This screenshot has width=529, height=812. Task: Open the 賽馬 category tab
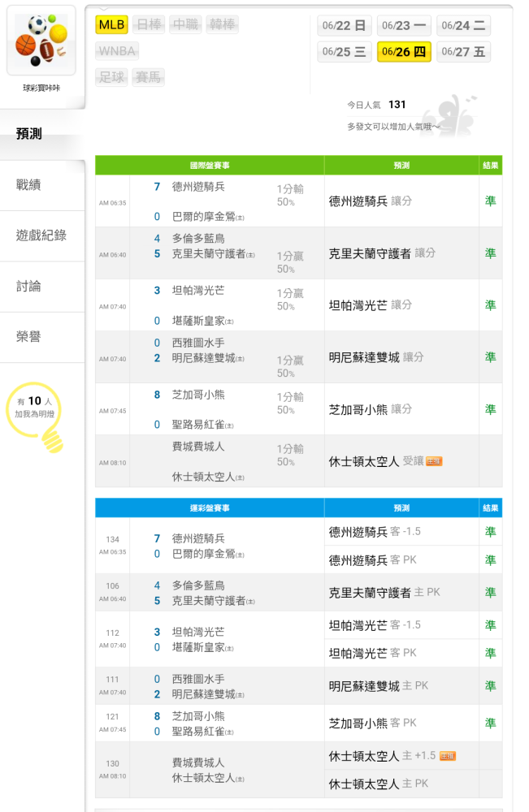tap(148, 77)
